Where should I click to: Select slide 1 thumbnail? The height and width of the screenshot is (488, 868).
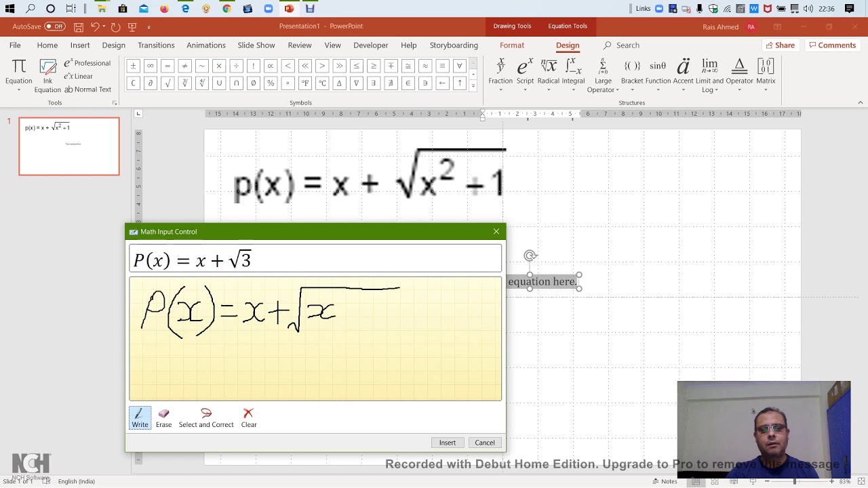pos(69,146)
